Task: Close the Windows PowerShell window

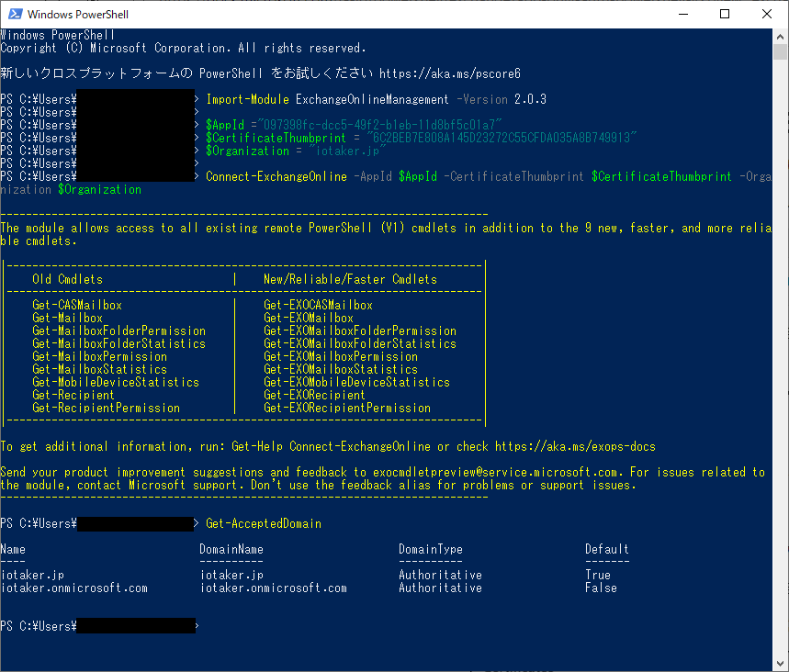Action: tap(767, 14)
